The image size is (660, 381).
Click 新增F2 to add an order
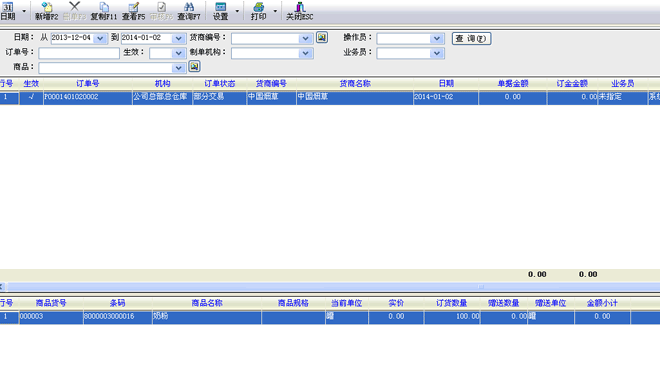46,11
